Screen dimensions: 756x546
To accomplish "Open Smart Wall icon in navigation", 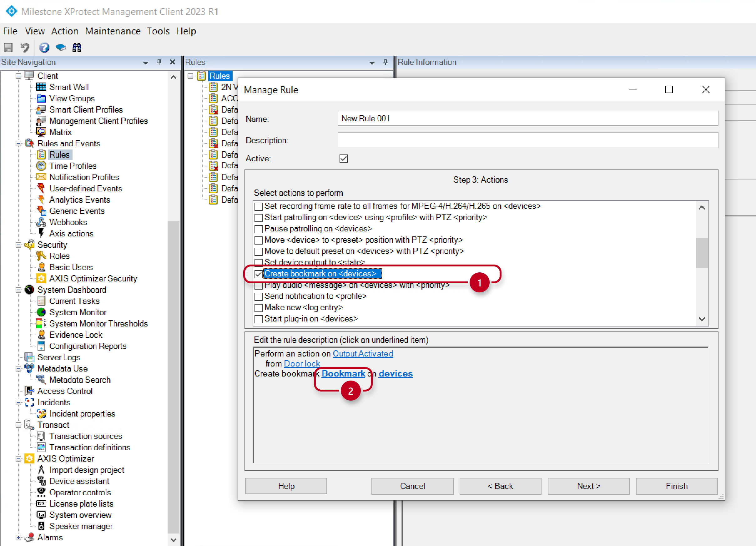I will (x=41, y=87).
